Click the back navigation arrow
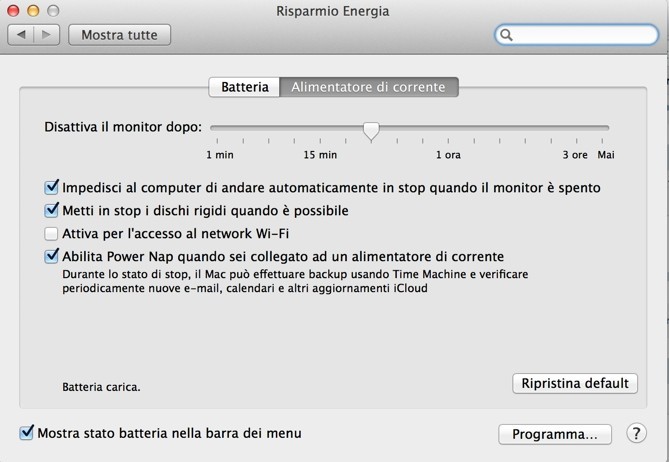This screenshot has width=669, height=462. [x=21, y=34]
